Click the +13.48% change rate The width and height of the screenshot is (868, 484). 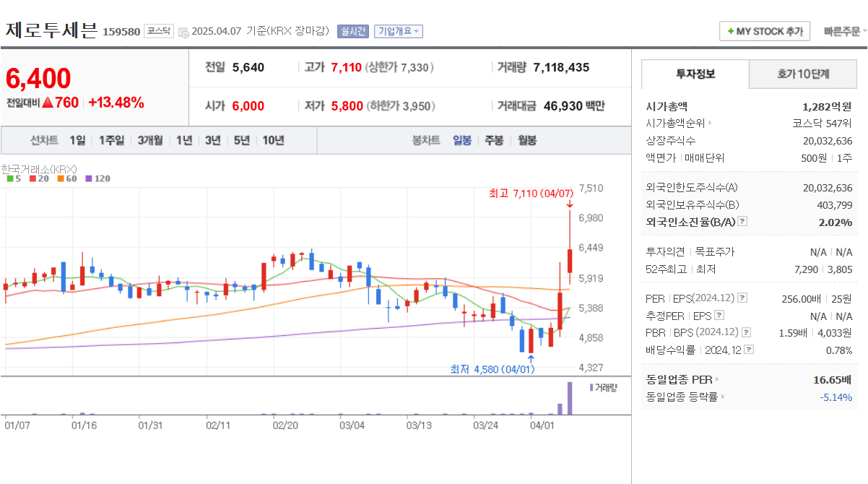tap(116, 103)
